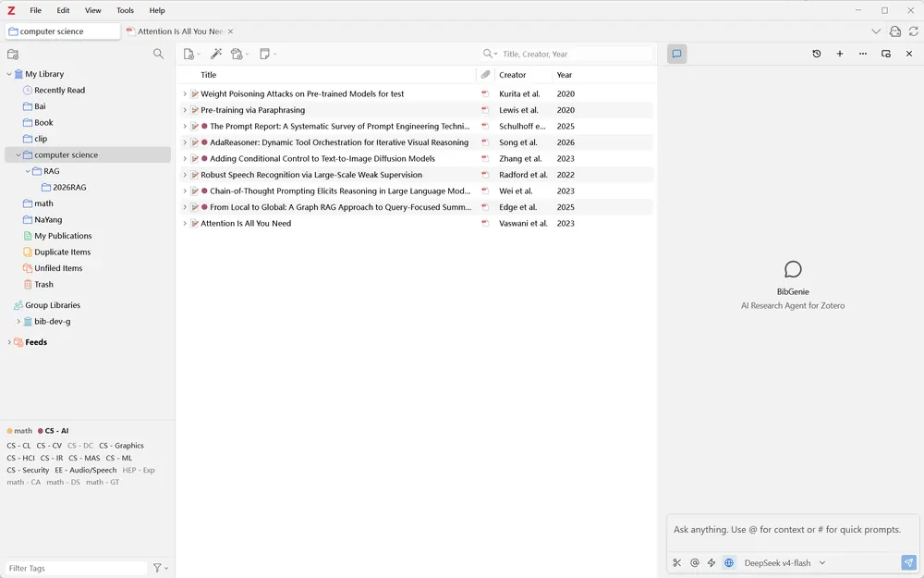Click the scissors icon in chat input
The height and width of the screenshot is (578, 924).
(677, 562)
